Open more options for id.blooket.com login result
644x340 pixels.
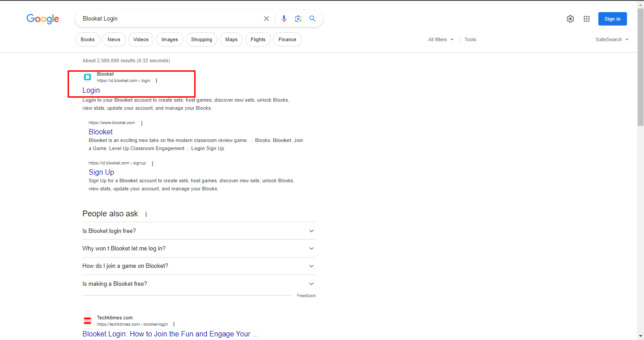click(156, 81)
